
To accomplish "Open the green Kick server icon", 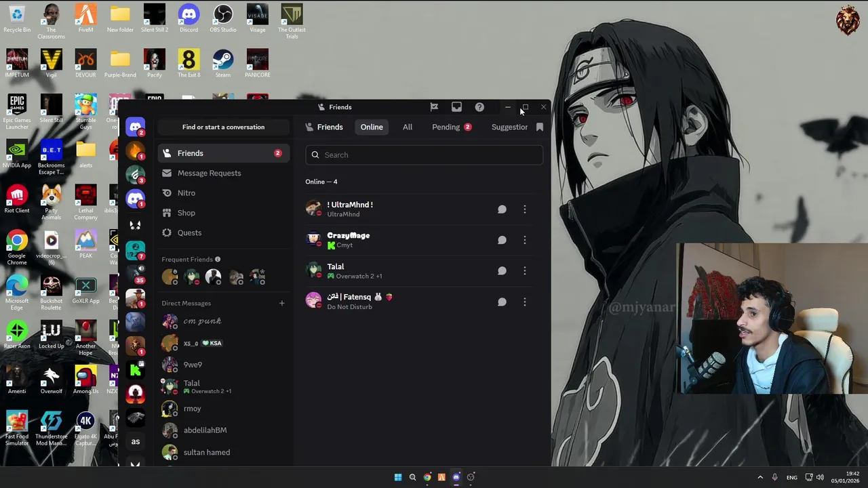I will pyautogui.click(x=136, y=370).
